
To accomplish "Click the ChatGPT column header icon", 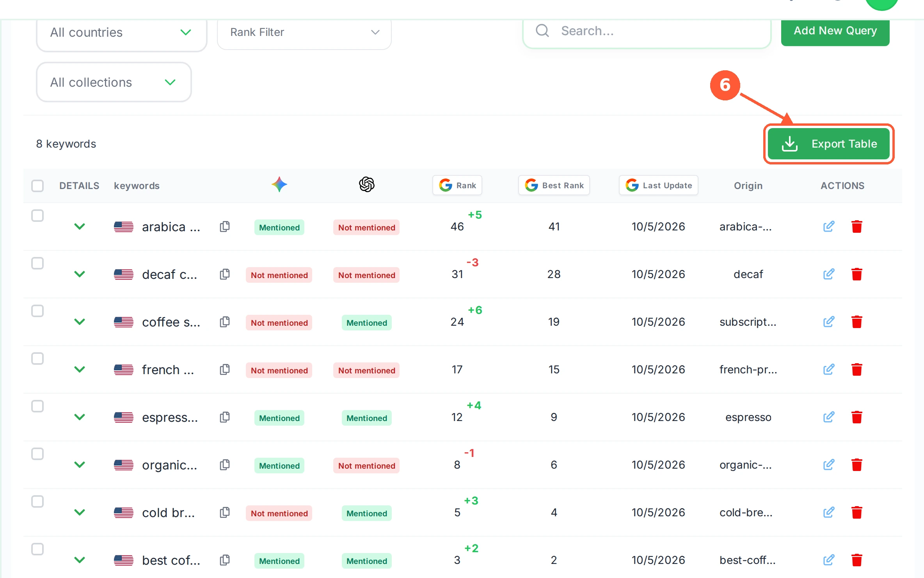I will point(367,184).
